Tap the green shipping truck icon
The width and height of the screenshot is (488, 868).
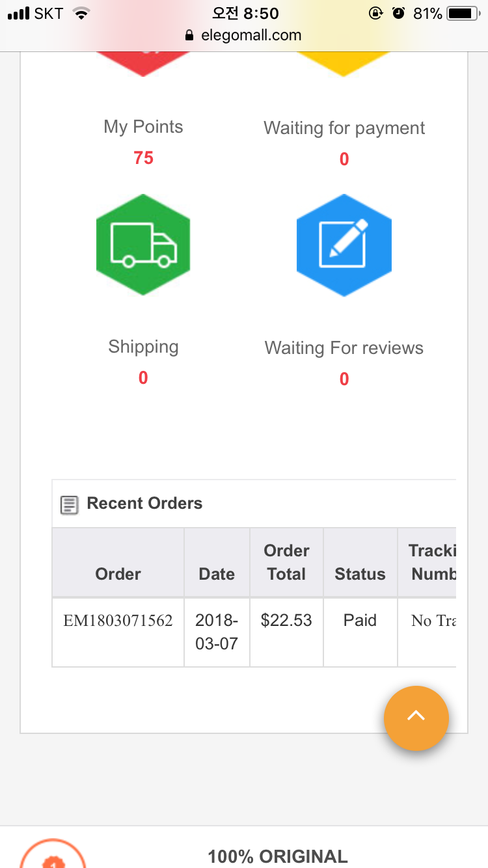coord(143,244)
